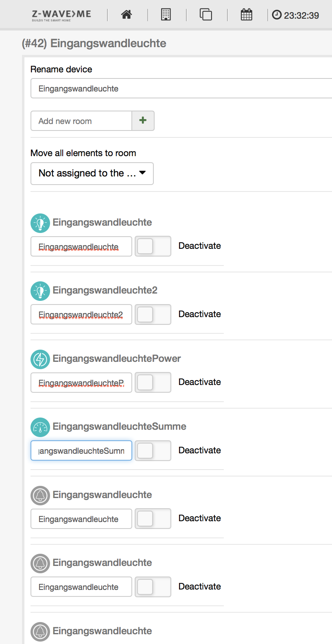Click the plus icon to add room
The image size is (332, 644).
click(x=143, y=121)
